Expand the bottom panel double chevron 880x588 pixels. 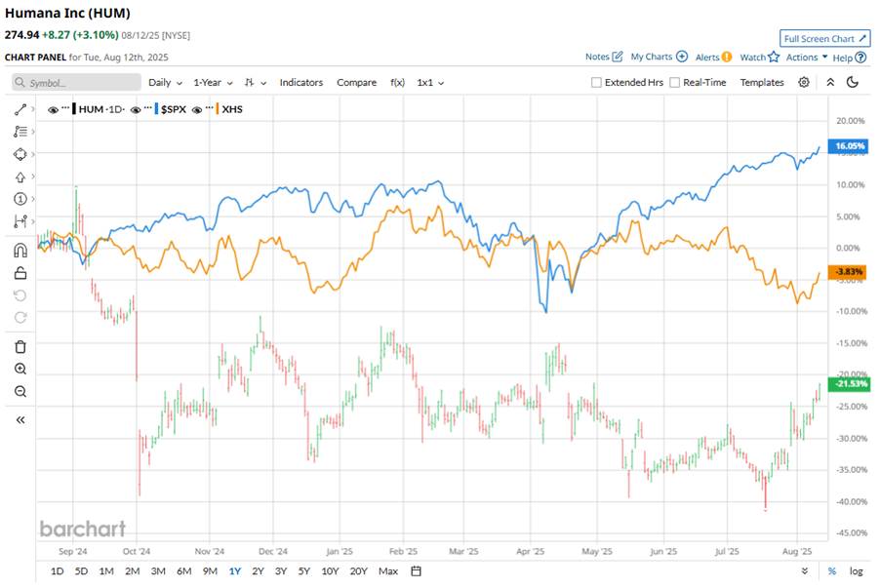pyautogui.click(x=805, y=571)
